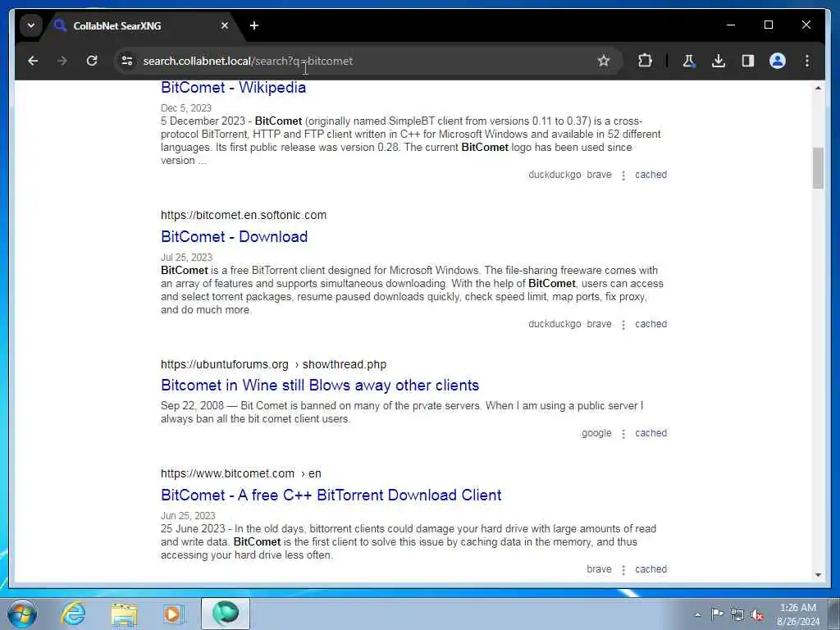
Task: Click the Dec 5, 2023 date text
Action: (x=186, y=108)
